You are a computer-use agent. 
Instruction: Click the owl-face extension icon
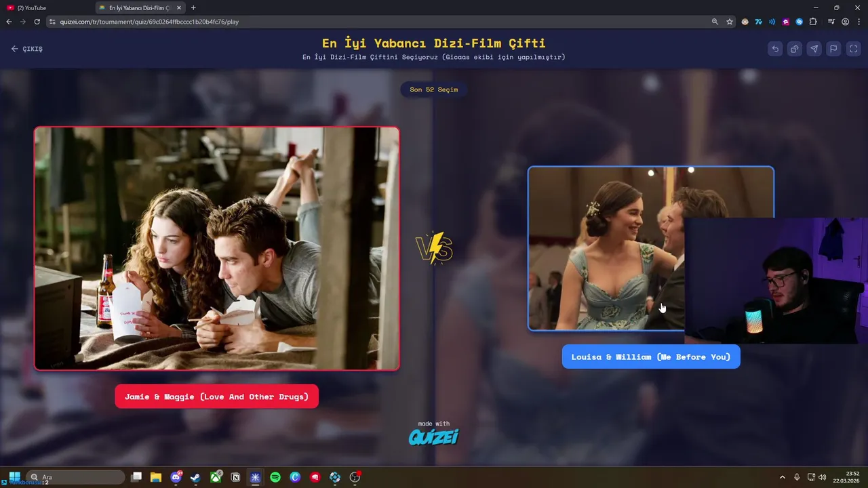click(745, 22)
